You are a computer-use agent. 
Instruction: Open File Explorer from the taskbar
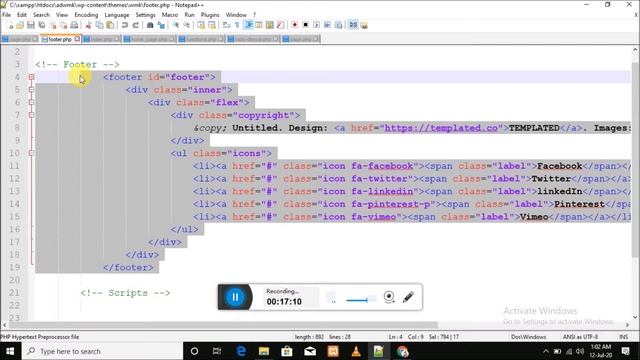pos(264,351)
